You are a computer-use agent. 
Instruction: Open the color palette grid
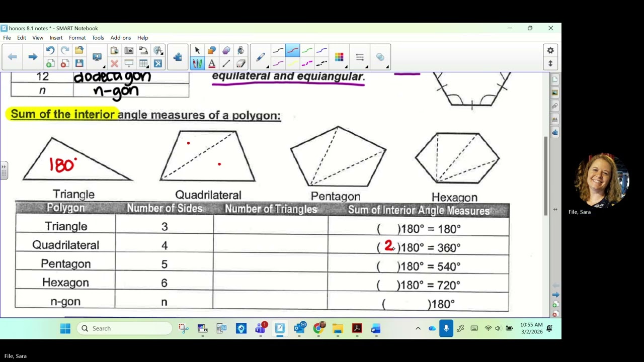pyautogui.click(x=339, y=57)
